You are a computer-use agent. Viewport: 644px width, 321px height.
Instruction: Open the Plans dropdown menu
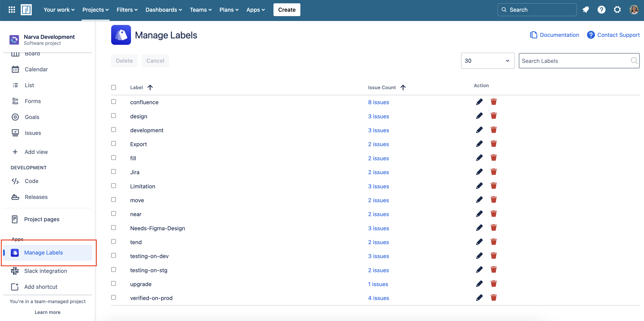click(x=229, y=9)
